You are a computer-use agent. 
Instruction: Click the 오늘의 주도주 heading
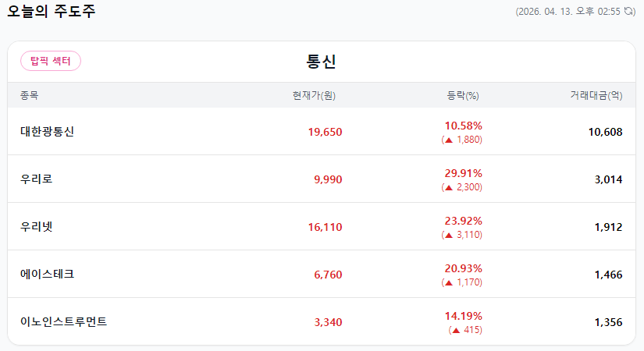click(52, 11)
